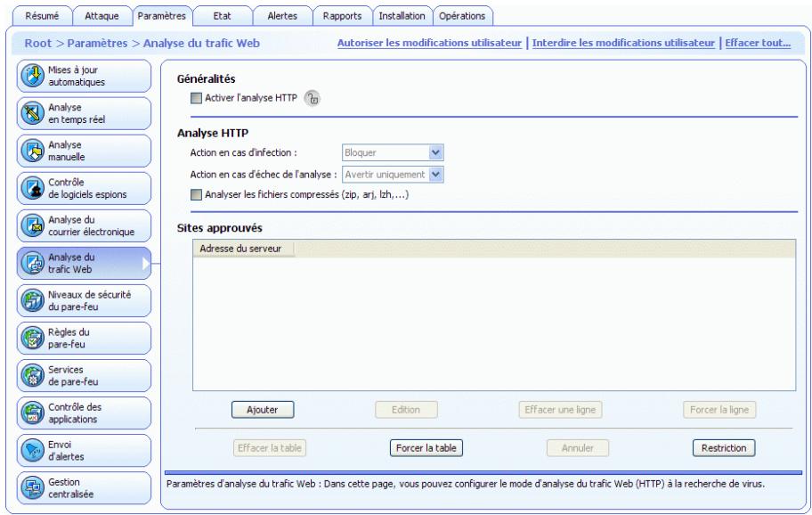Viewport: 812px width, 515px height.
Task: Check Analyser les fichiers compressés option
Action: (x=196, y=195)
